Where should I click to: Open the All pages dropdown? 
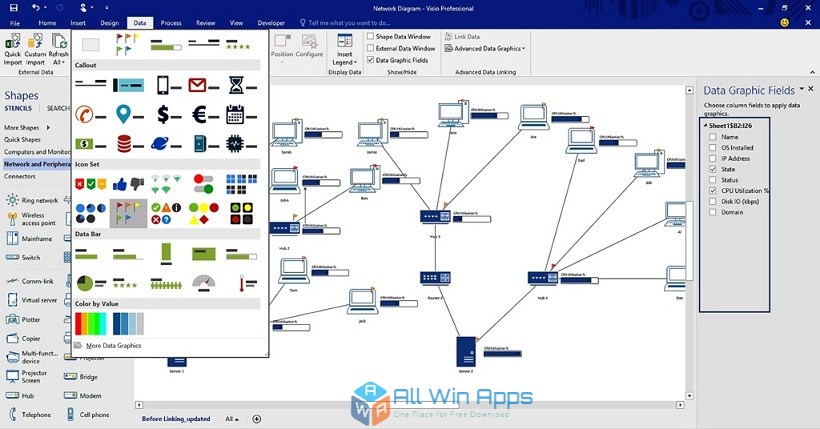pos(232,419)
